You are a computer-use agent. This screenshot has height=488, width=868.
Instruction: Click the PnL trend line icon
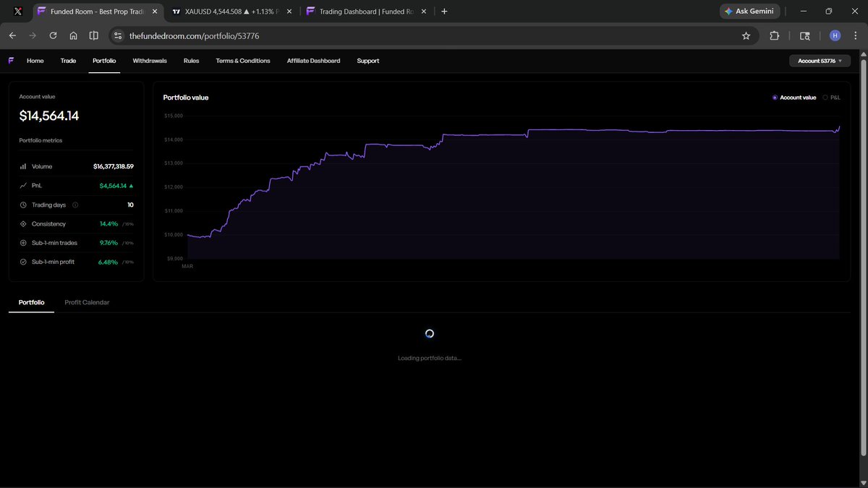[23, 186]
